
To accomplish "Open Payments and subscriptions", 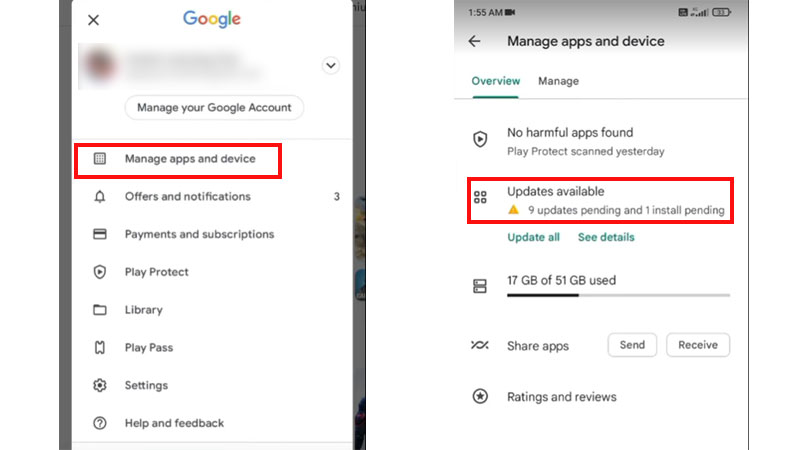I will click(x=199, y=234).
